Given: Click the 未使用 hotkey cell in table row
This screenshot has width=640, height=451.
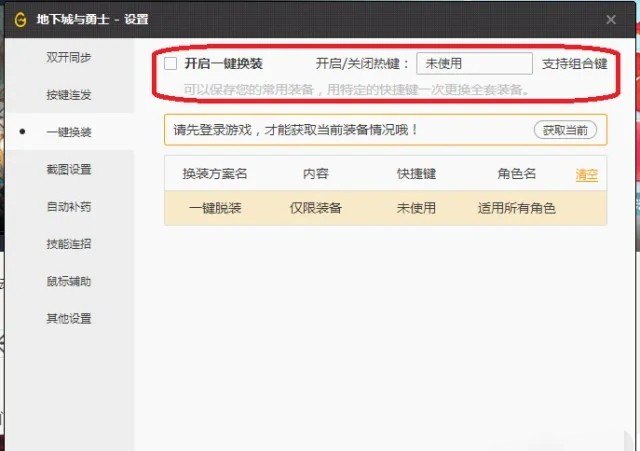Looking at the screenshot, I should click(x=416, y=208).
